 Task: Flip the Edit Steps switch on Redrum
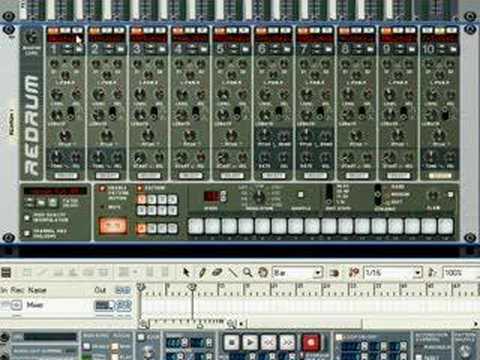pos(329,194)
